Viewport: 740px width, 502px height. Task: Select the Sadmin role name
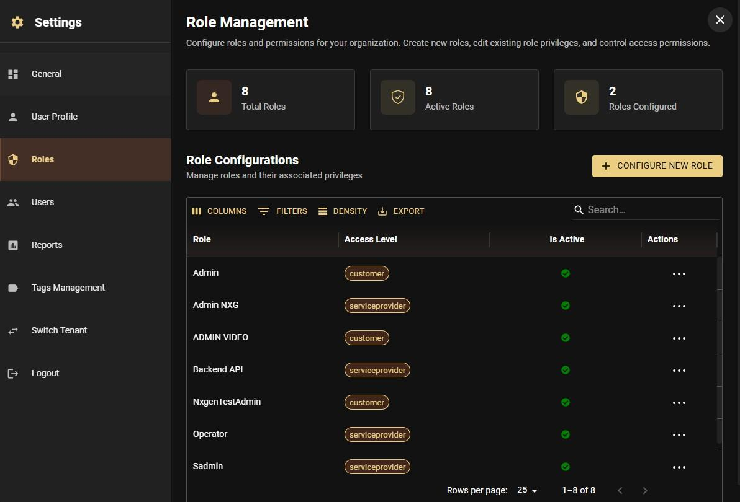[x=208, y=466]
